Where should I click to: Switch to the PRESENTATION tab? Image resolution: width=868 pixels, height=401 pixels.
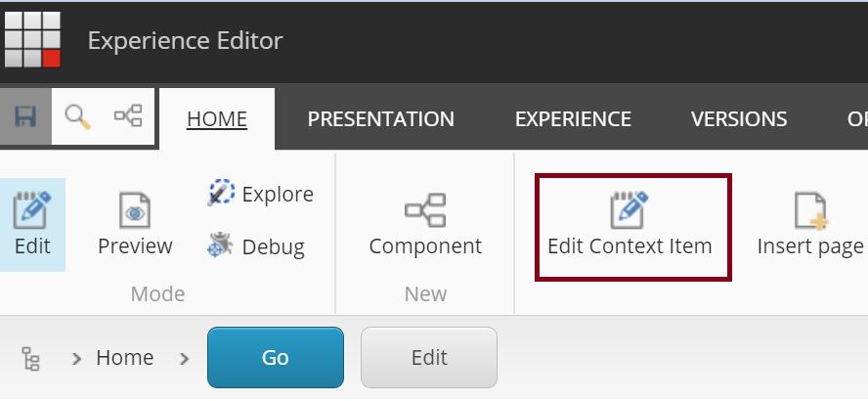(380, 119)
